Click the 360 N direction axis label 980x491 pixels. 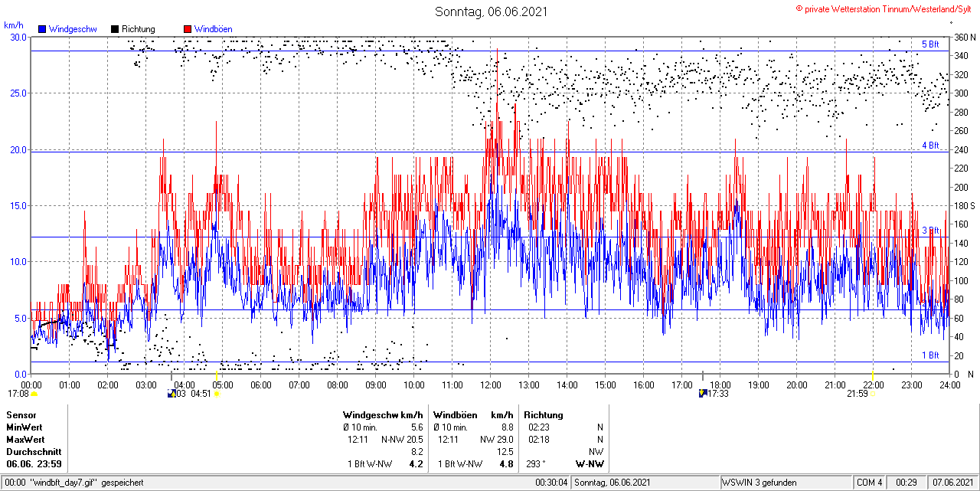click(964, 37)
